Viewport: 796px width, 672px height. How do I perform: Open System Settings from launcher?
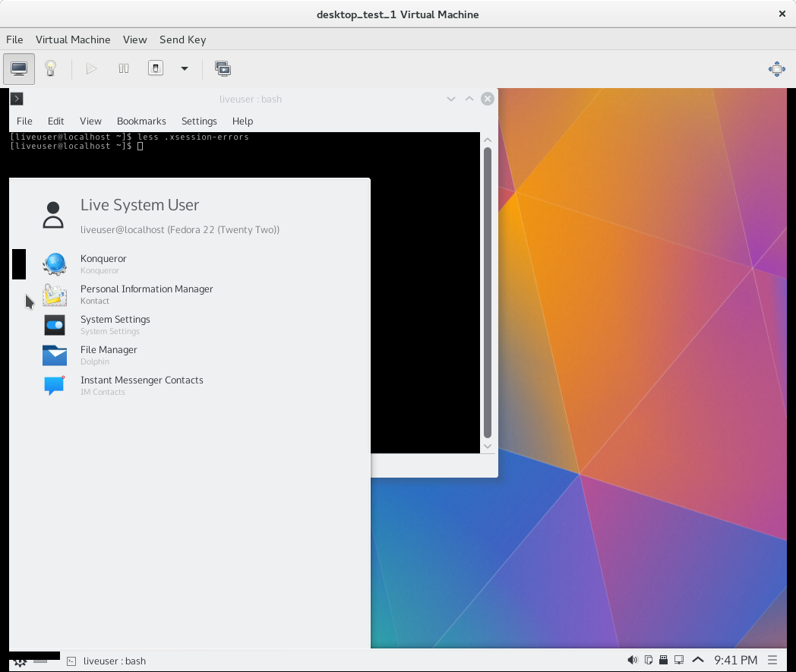190,325
